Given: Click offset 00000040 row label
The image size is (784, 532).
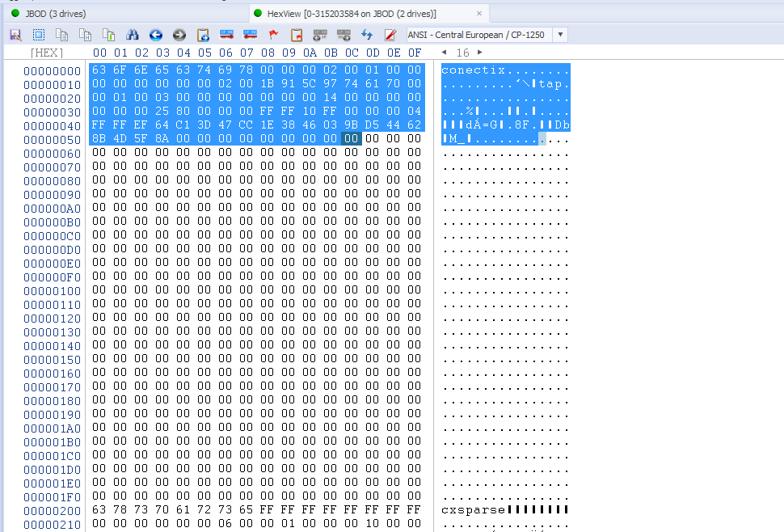Looking at the screenshot, I should pos(52,126).
